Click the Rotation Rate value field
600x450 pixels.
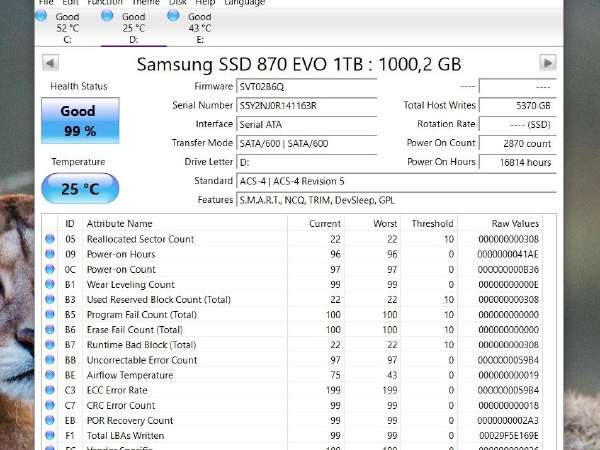pos(517,124)
